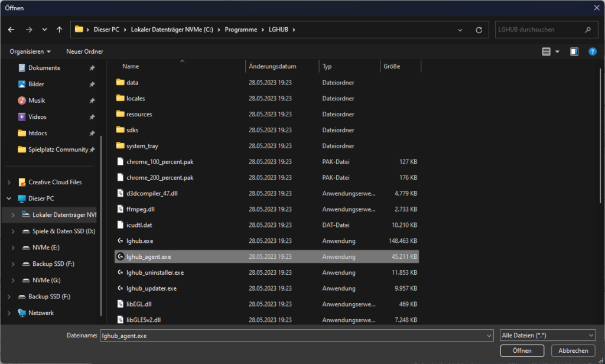The height and width of the screenshot is (364, 605).
Task: Select lghub_uninstaller.exe application icon
Action: [x=121, y=272]
